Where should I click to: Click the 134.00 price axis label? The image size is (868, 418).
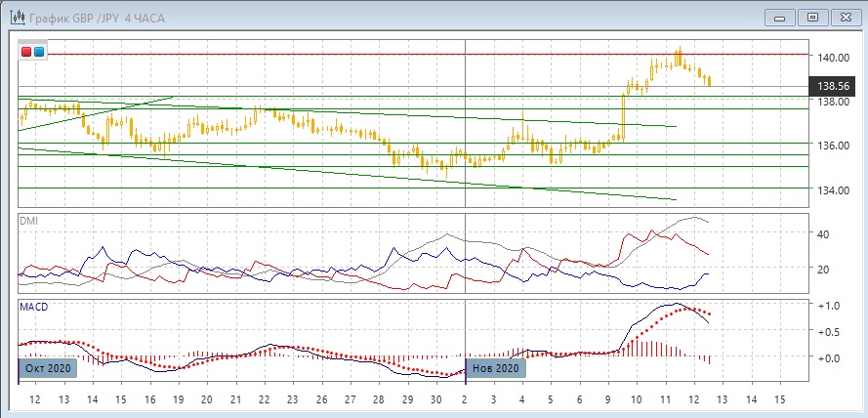[832, 189]
